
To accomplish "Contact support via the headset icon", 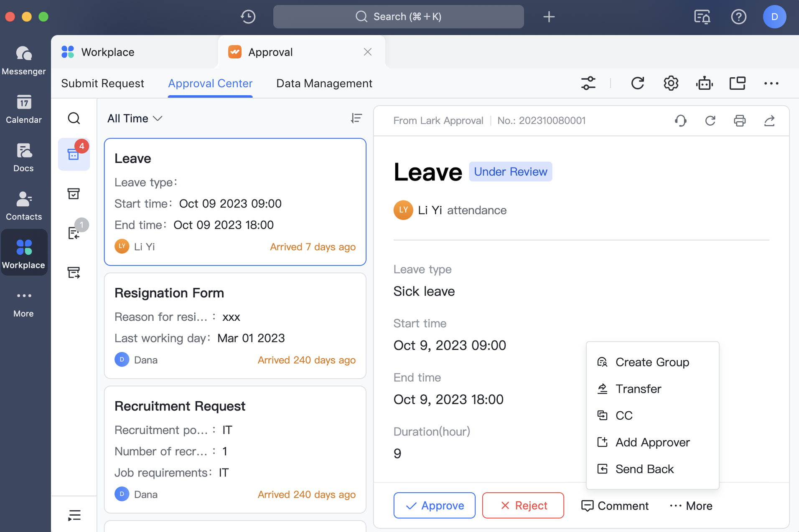I will click(x=680, y=121).
